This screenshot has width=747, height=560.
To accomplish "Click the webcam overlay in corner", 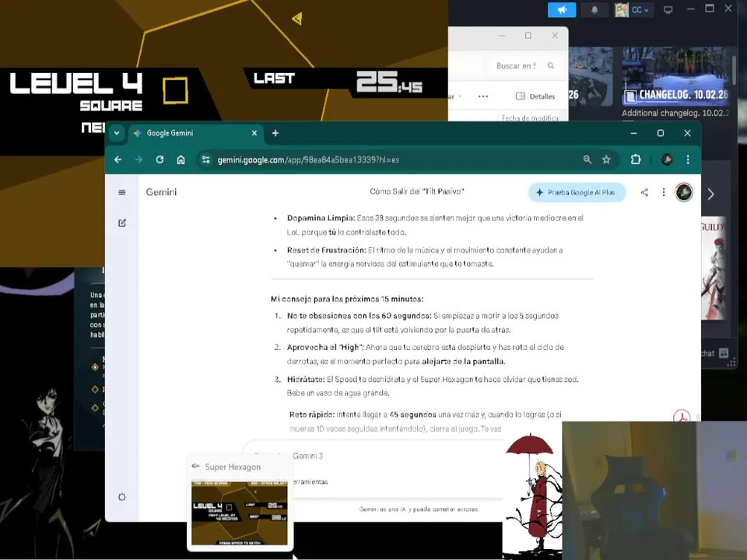I will tap(654, 491).
